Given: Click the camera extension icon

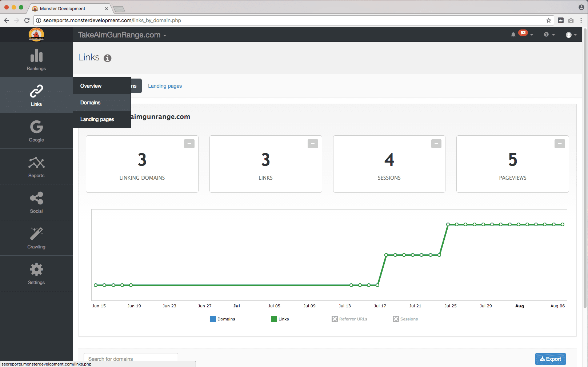Looking at the screenshot, I should (571, 20).
